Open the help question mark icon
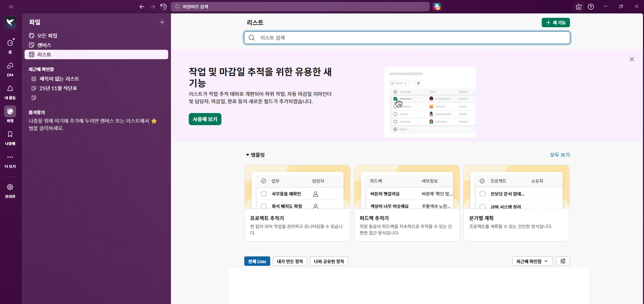Screen dimensions: 644x304 (x=591, y=7)
